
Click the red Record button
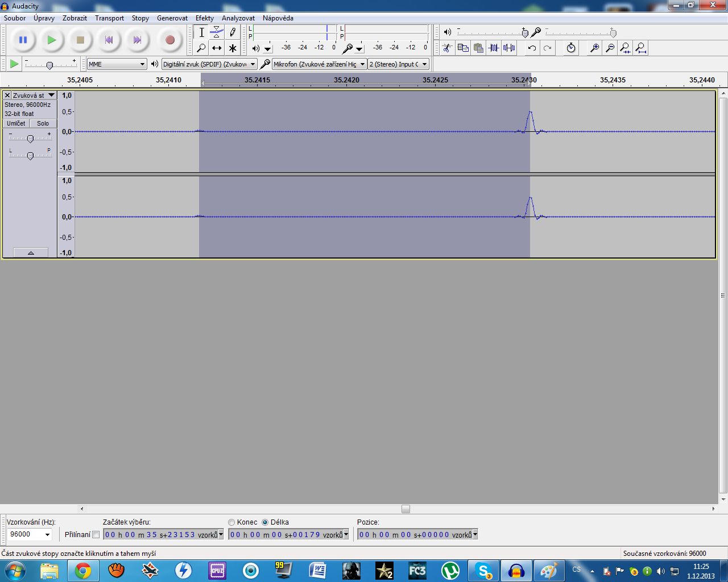coord(169,40)
